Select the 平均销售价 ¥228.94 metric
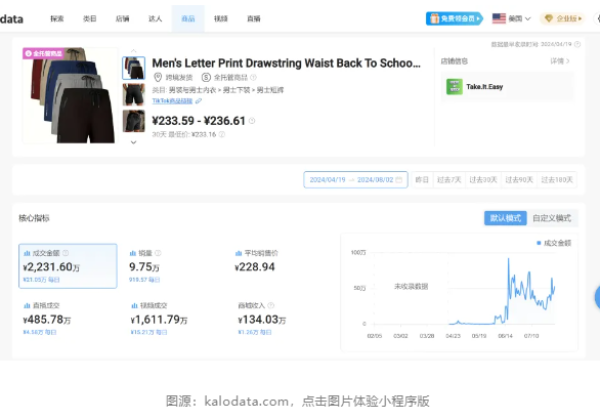Screen dimensions: 600x420 [256, 262]
